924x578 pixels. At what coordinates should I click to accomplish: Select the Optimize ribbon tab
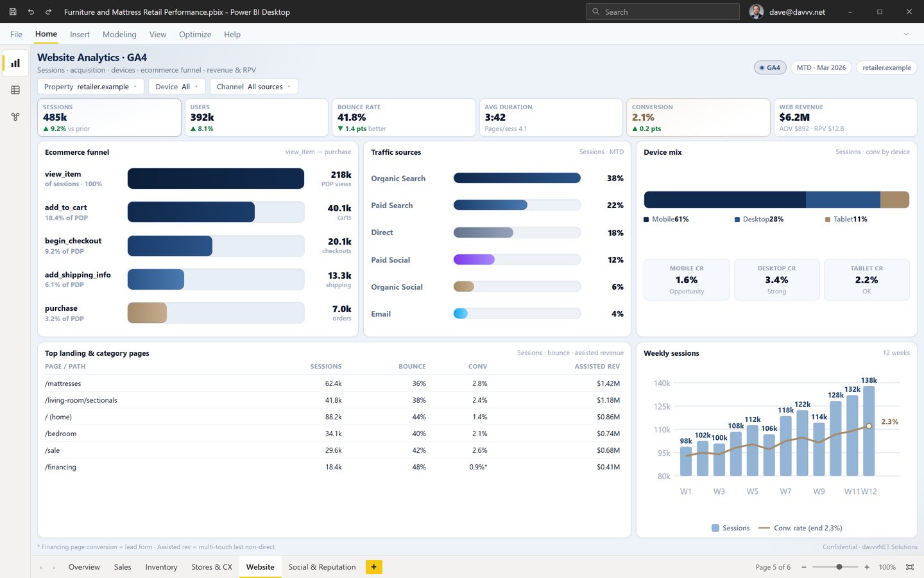coord(195,34)
